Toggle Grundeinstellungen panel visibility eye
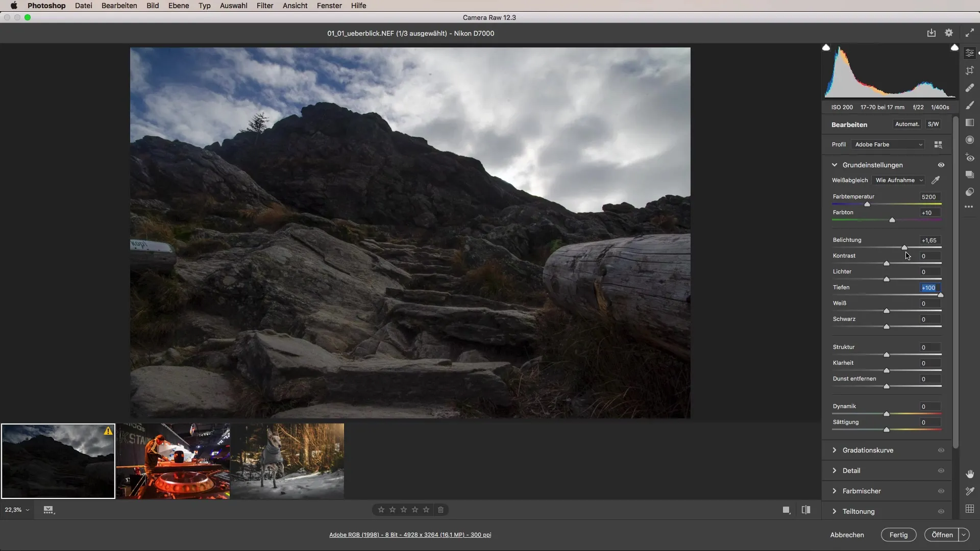This screenshot has width=980, height=551. pos(941,165)
